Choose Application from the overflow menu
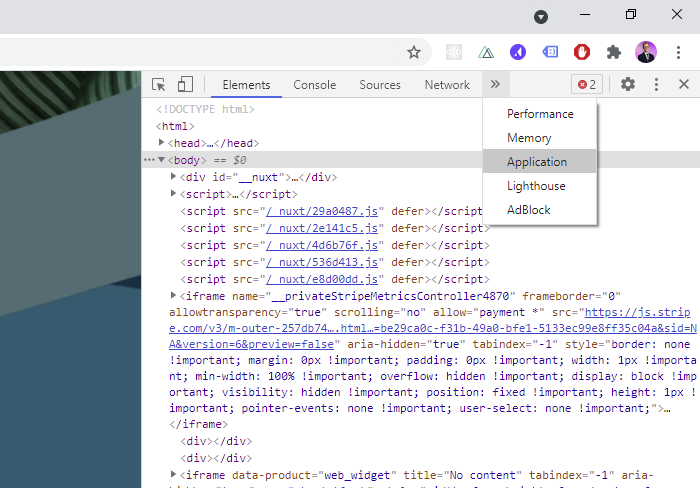The height and width of the screenshot is (488, 700). tap(540, 162)
